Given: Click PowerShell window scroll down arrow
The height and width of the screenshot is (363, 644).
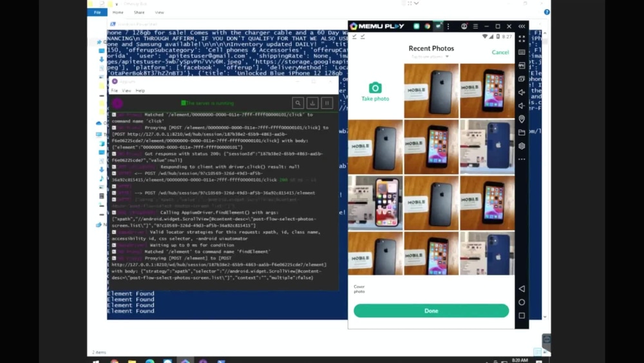Looking at the screenshot, I should (x=545, y=317).
